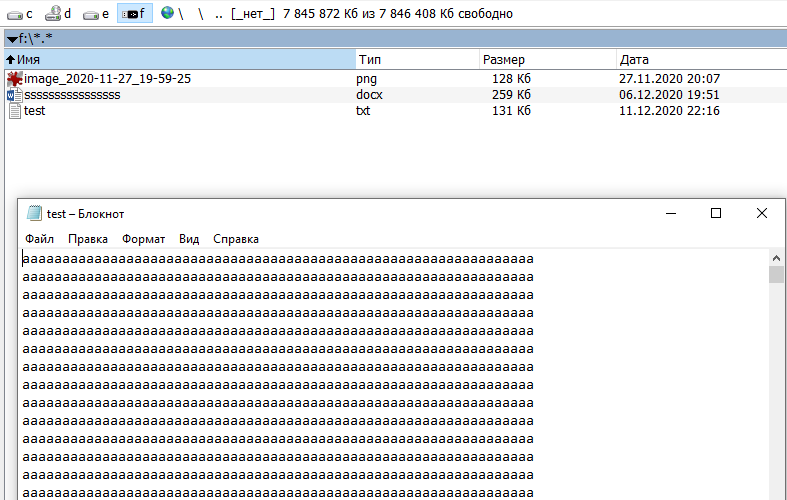Maximize the Notepad window
The image size is (787, 500).
[x=716, y=213]
